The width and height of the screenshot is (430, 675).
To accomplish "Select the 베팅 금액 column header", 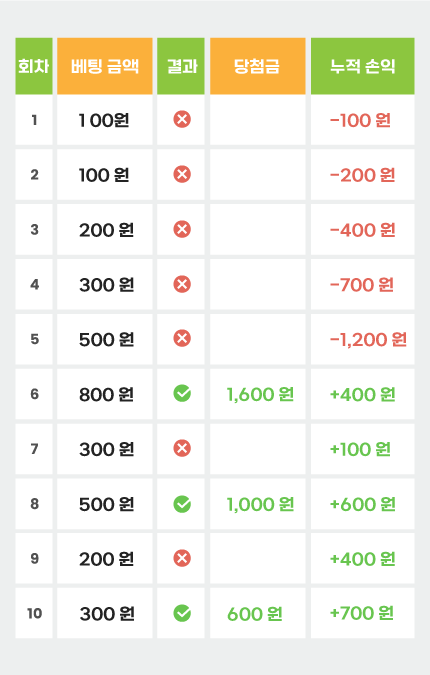I will (105, 66).
